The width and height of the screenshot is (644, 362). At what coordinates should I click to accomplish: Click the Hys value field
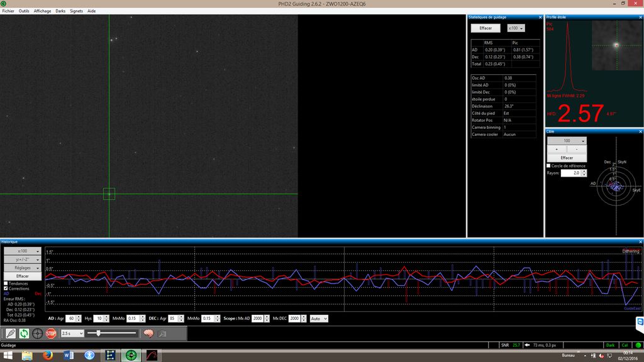tap(99, 319)
